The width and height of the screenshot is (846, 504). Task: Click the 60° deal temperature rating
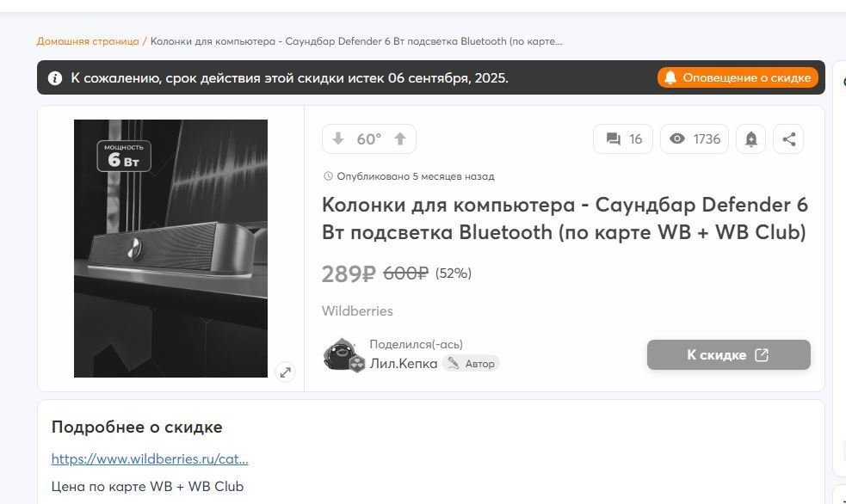[x=369, y=139]
